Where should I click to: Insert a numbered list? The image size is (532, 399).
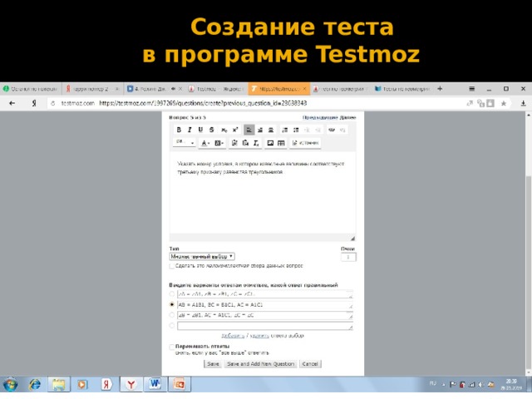pos(285,130)
